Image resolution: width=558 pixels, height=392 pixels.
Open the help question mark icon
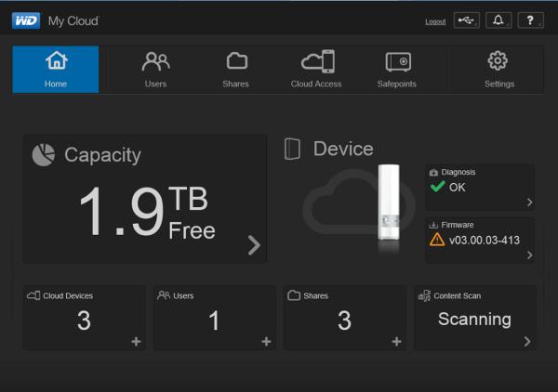[x=530, y=20]
